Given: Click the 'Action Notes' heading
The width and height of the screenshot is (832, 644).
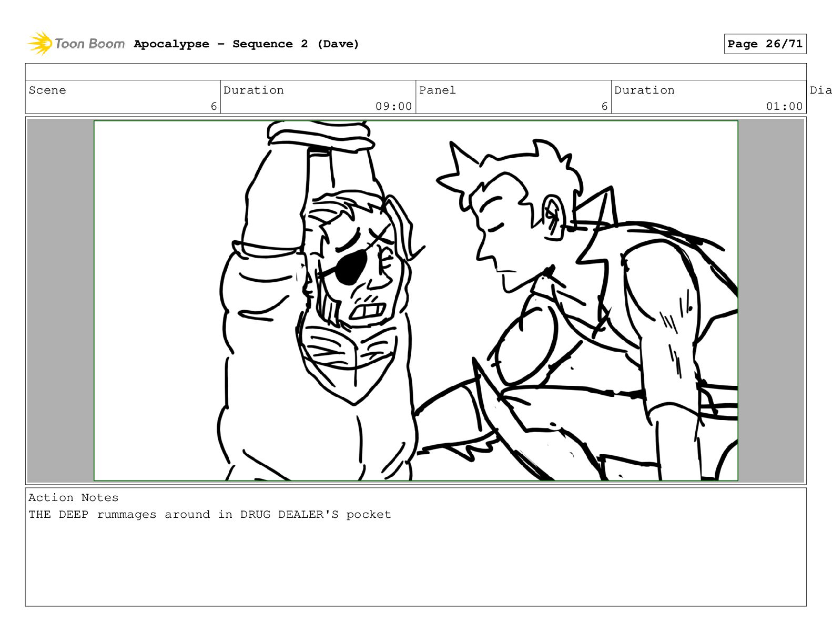Looking at the screenshot, I should [x=73, y=498].
